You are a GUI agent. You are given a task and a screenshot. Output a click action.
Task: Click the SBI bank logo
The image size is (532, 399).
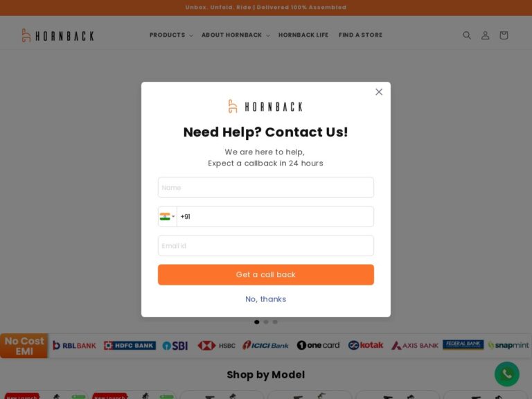pos(175,346)
